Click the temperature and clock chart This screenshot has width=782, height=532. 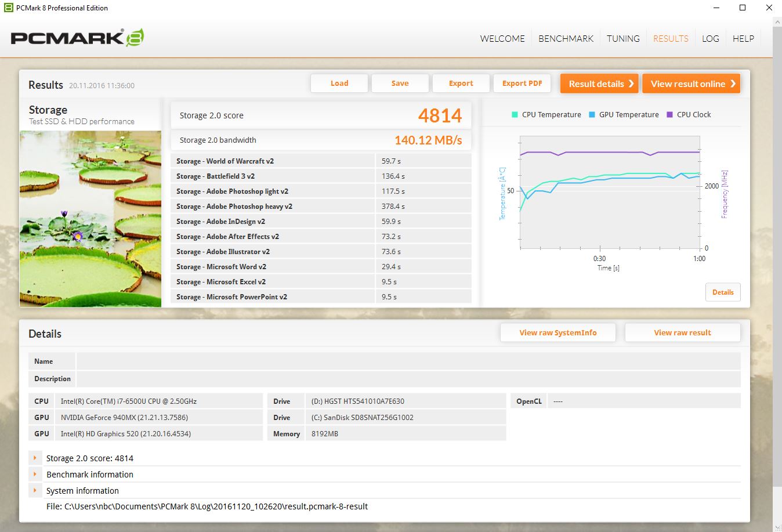tap(610, 193)
